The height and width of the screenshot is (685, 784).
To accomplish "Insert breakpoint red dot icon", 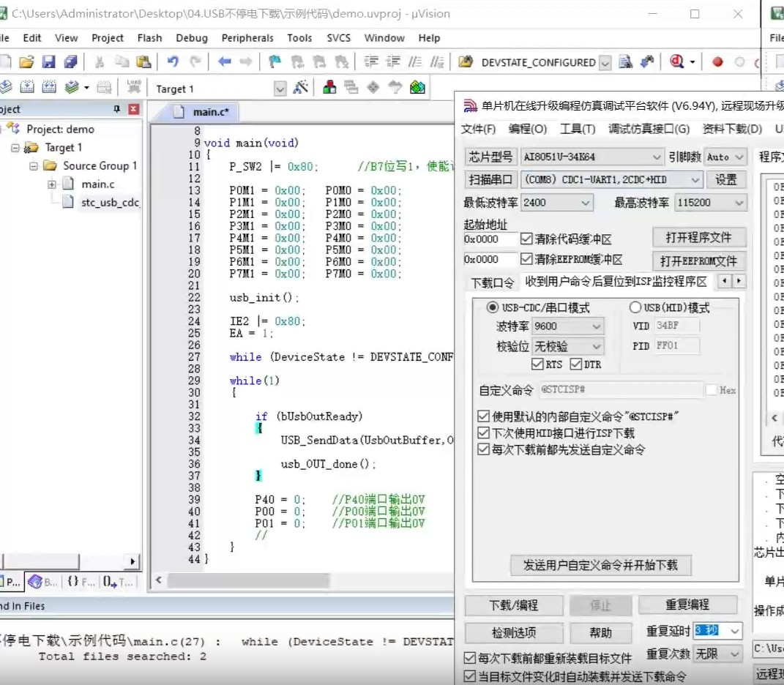I will tap(717, 62).
